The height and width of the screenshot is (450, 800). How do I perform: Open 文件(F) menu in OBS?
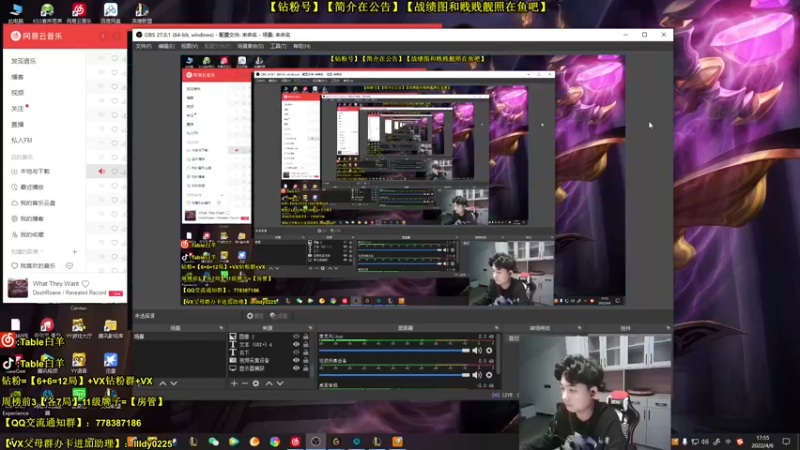[x=143, y=46]
